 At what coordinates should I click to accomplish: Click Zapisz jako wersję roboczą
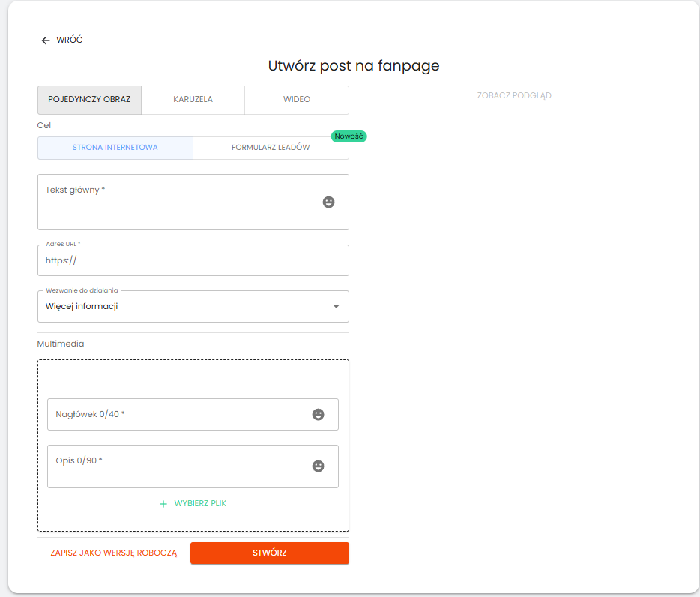click(x=113, y=553)
